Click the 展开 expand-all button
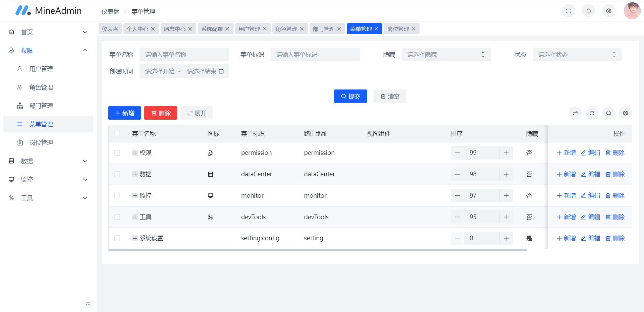The height and width of the screenshot is (312, 644). [197, 113]
